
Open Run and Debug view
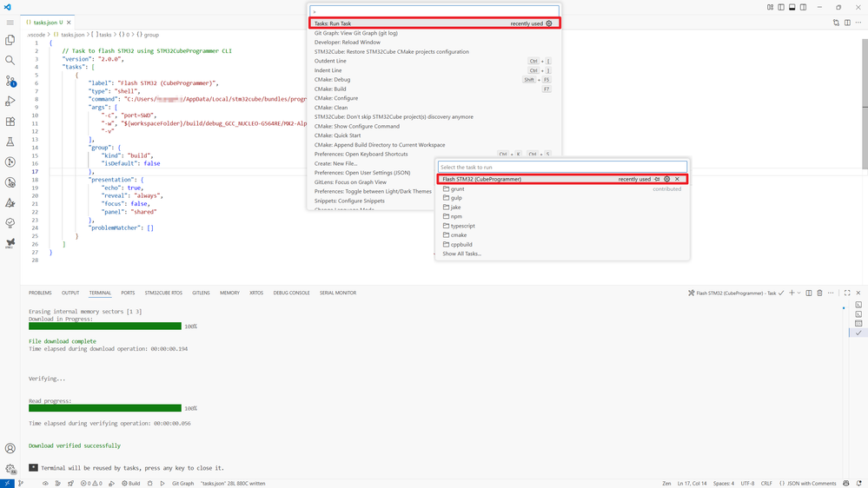10,102
